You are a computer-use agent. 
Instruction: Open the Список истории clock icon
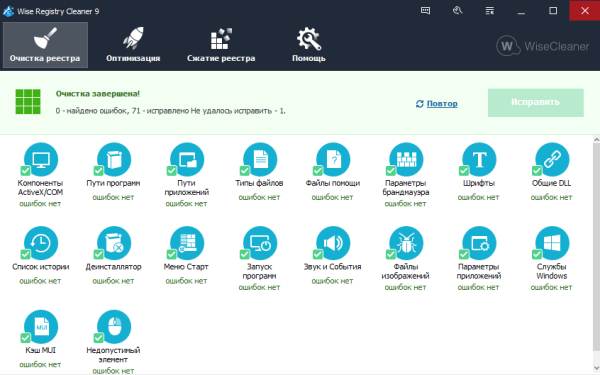tap(41, 243)
